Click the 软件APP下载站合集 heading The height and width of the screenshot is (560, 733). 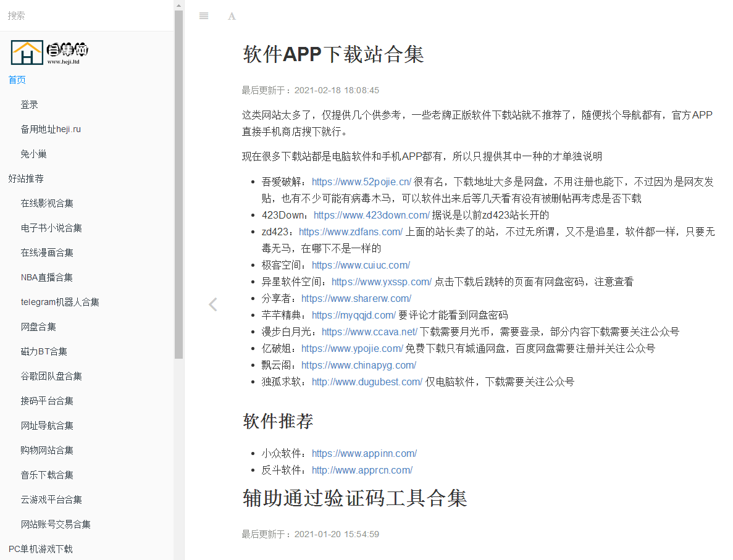coord(333,54)
